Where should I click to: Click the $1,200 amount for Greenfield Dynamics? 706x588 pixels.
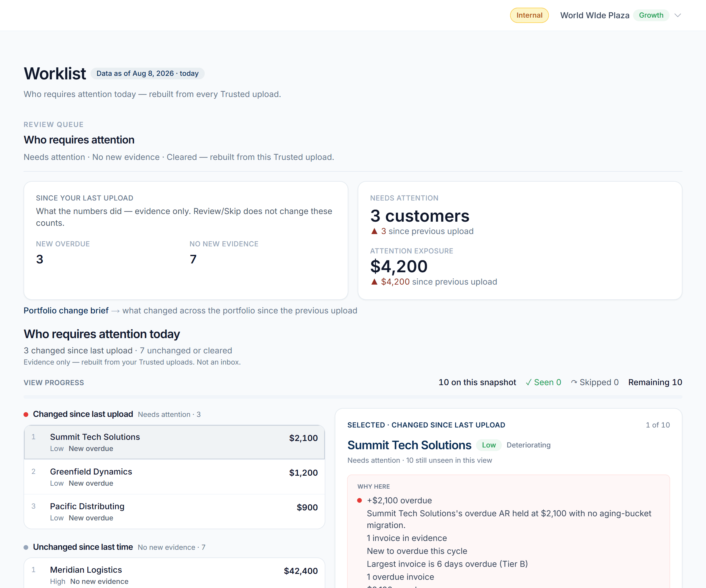click(x=303, y=472)
